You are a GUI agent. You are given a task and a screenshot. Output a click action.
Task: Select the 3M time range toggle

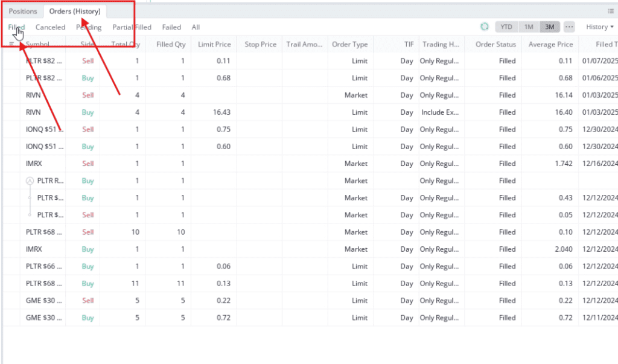tap(549, 27)
